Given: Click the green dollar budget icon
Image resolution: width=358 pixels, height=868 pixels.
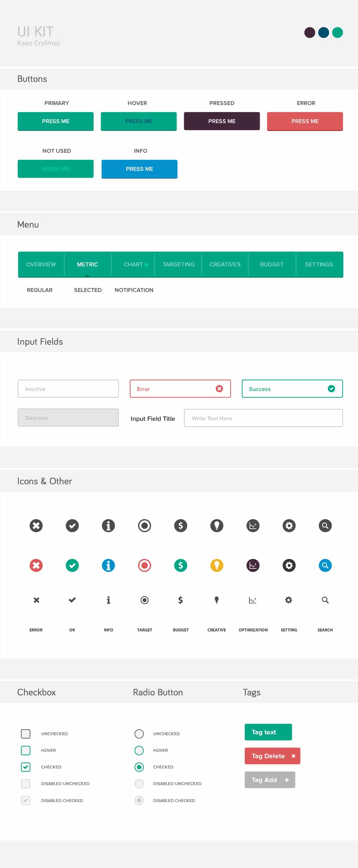Looking at the screenshot, I should (180, 565).
